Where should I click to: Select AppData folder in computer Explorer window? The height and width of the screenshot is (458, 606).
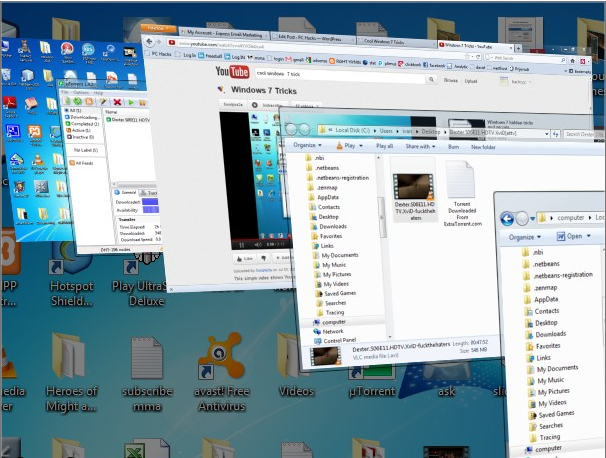pos(542,300)
